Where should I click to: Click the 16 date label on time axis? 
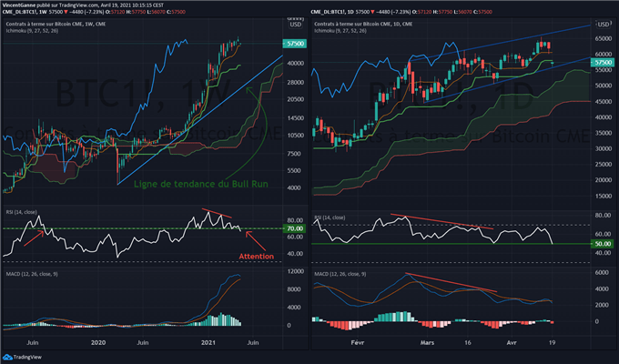[x=468, y=342]
